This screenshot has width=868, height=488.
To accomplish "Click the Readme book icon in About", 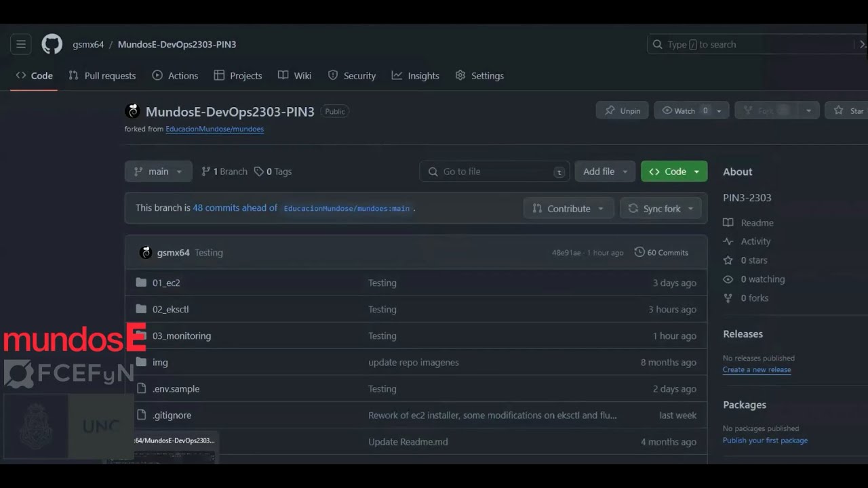I will point(728,223).
